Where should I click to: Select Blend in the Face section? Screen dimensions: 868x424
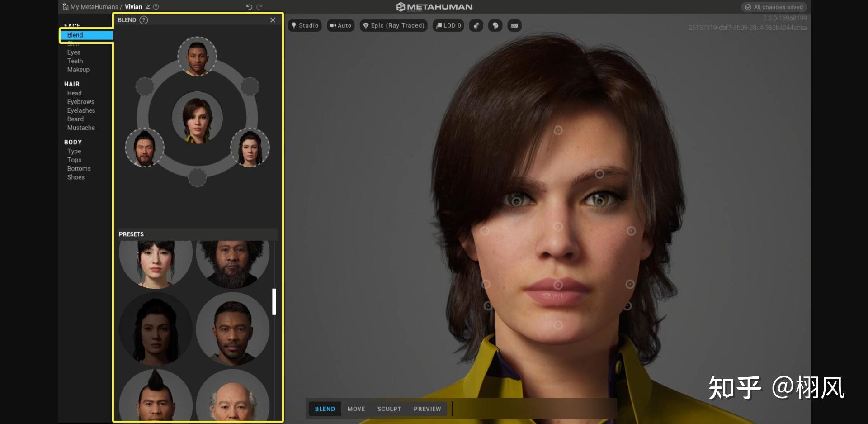(86, 35)
